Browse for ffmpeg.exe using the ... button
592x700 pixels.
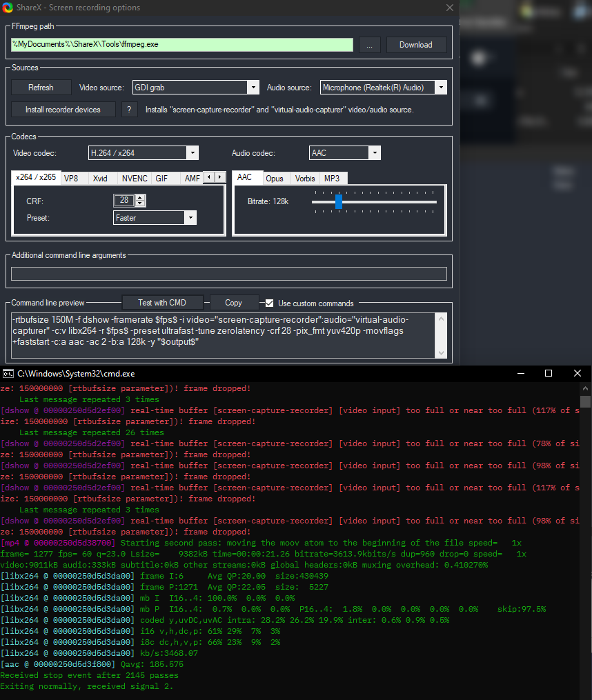[370, 44]
